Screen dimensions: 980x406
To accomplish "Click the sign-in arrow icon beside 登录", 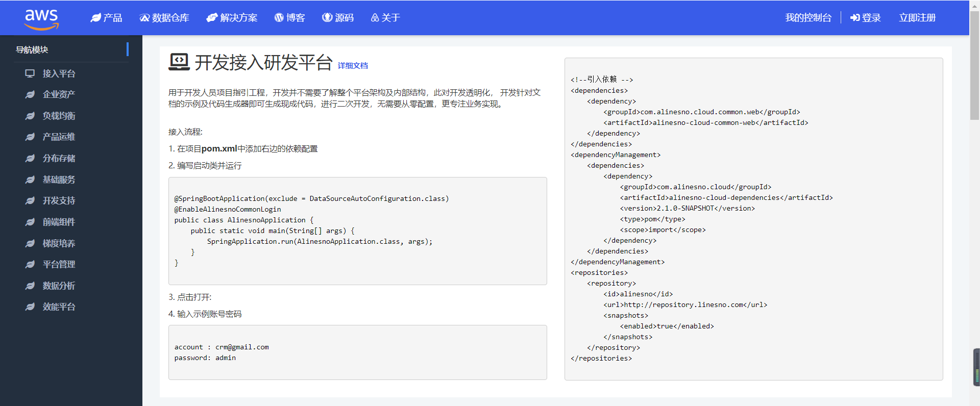I will click(x=855, y=18).
